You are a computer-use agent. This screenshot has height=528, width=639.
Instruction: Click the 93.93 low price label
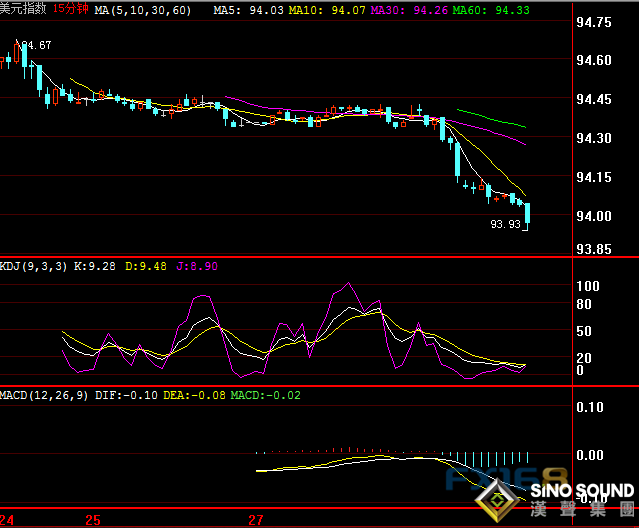(505, 224)
